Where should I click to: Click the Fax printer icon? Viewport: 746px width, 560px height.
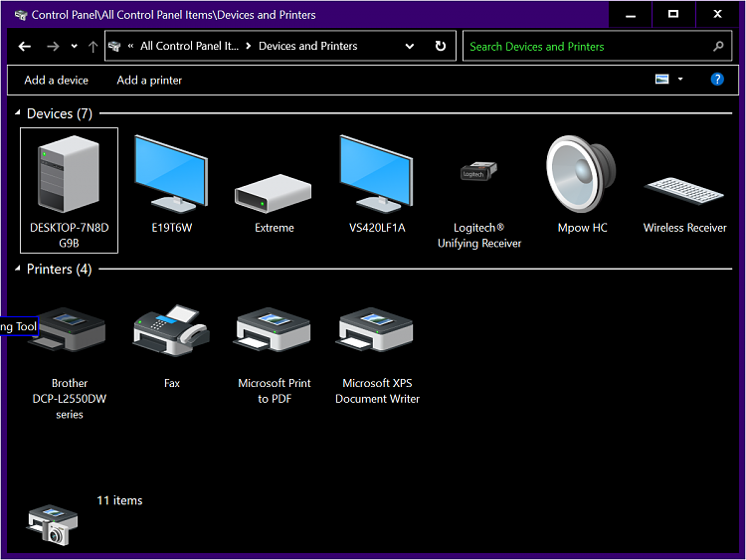(x=171, y=333)
